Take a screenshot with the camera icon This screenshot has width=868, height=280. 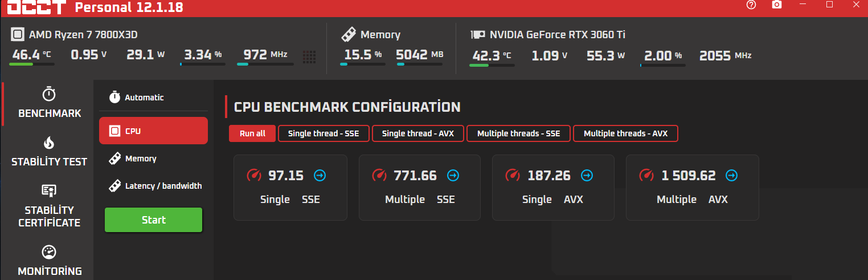pos(776,5)
